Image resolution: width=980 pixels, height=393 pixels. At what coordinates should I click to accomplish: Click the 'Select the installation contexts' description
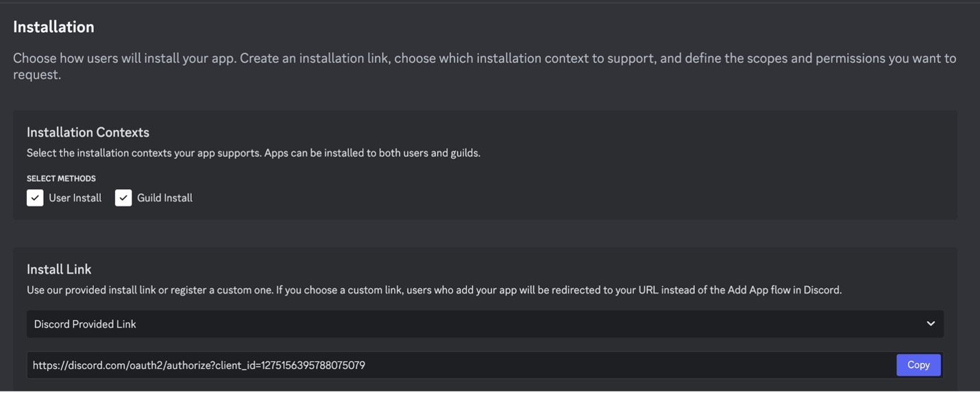(254, 153)
